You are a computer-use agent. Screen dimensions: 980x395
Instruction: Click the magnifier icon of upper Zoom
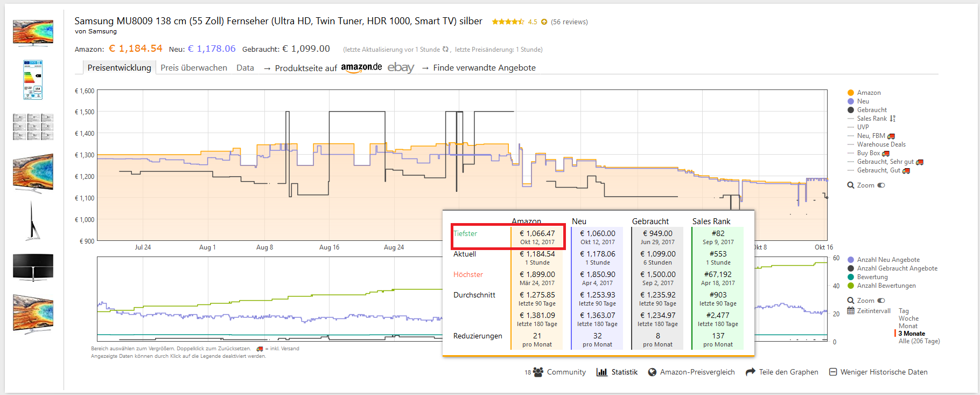point(851,185)
